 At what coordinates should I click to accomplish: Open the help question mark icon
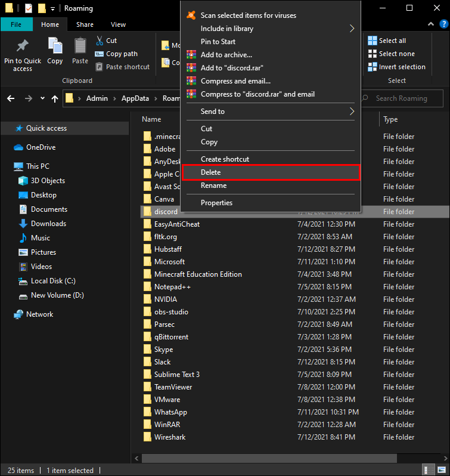point(443,24)
